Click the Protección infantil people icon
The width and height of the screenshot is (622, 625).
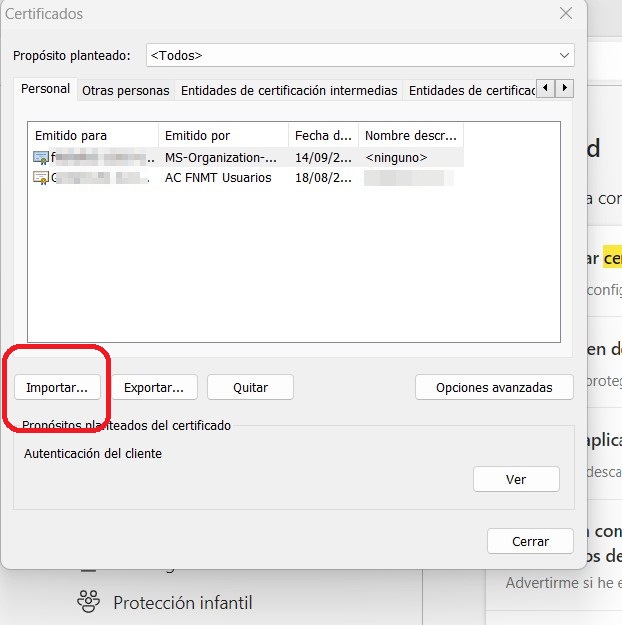click(89, 601)
